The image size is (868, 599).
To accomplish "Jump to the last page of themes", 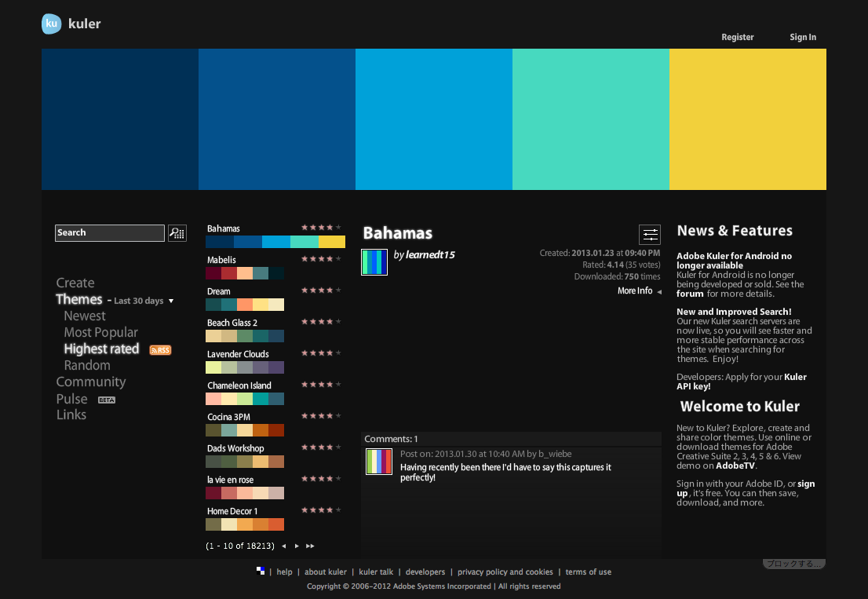I will click(x=310, y=546).
